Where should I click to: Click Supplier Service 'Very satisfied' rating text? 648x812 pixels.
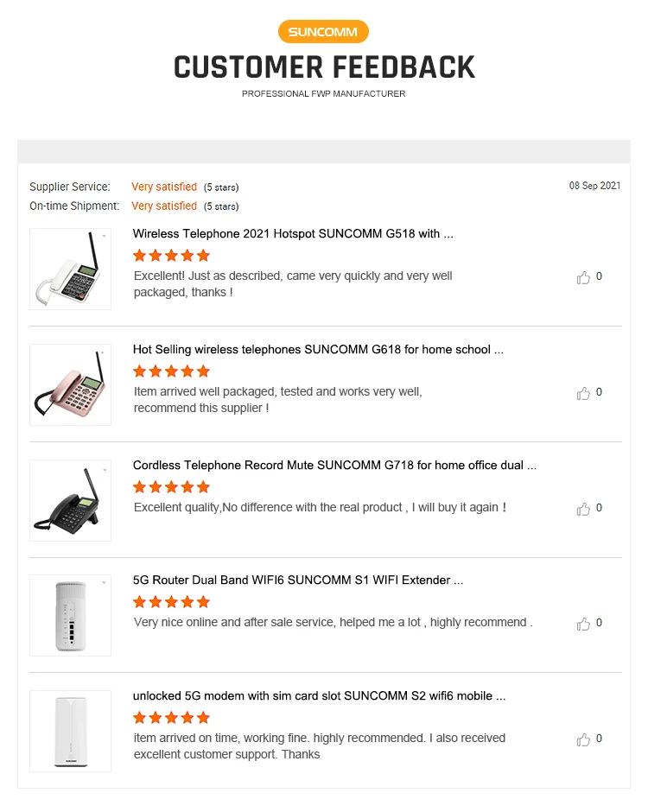tap(164, 187)
